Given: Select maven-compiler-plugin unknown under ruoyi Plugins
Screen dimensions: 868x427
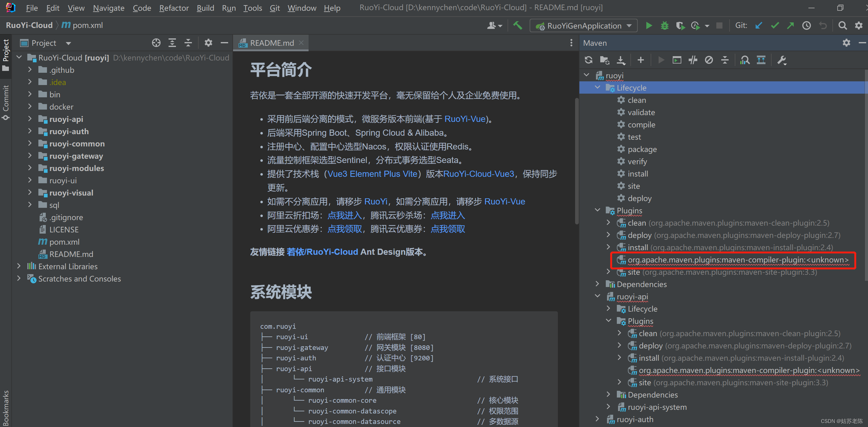Looking at the screenshot, I should tap(738, 260).
